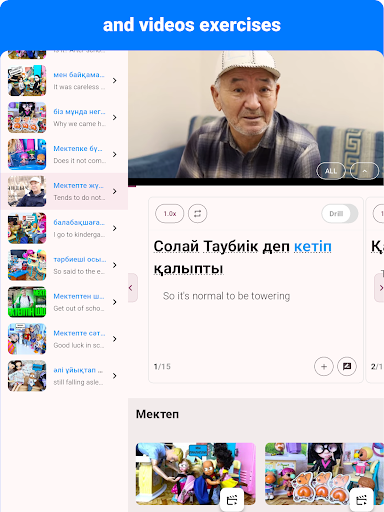Viewport: 384px width, 512px height.
Task: Select thumbnail of 'біз мұнда' video
Action: point(27,118)
